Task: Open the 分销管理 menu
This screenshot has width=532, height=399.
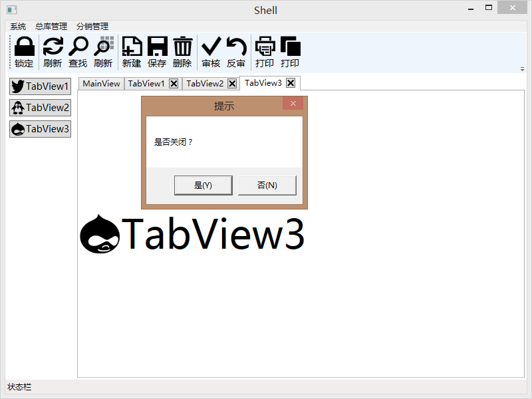Action: point(92,26)
